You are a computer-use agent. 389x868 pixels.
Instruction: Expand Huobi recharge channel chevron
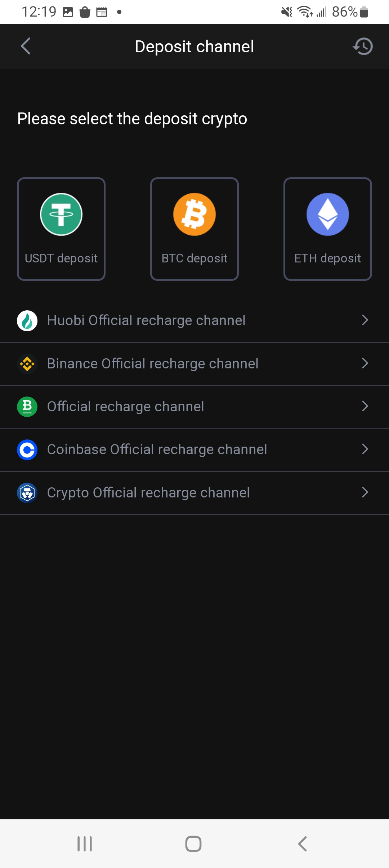point(365,320)
